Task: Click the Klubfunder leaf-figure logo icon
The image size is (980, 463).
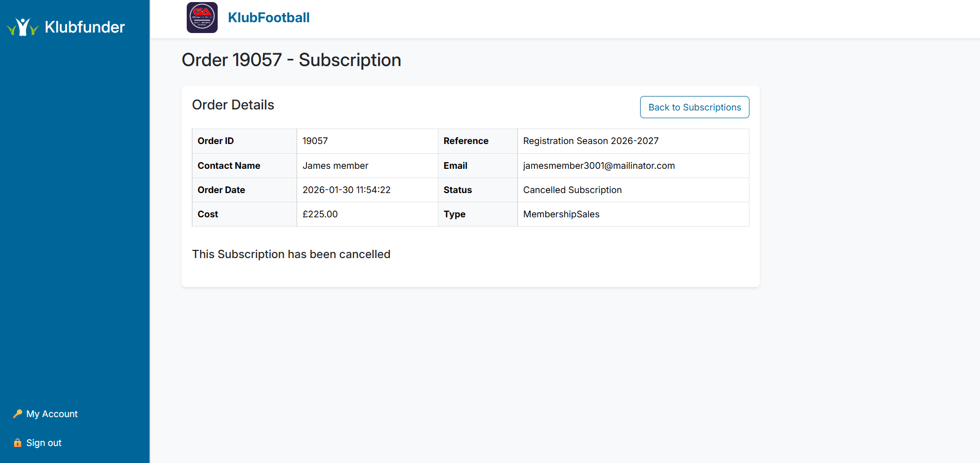Action: tap(23, 27)
